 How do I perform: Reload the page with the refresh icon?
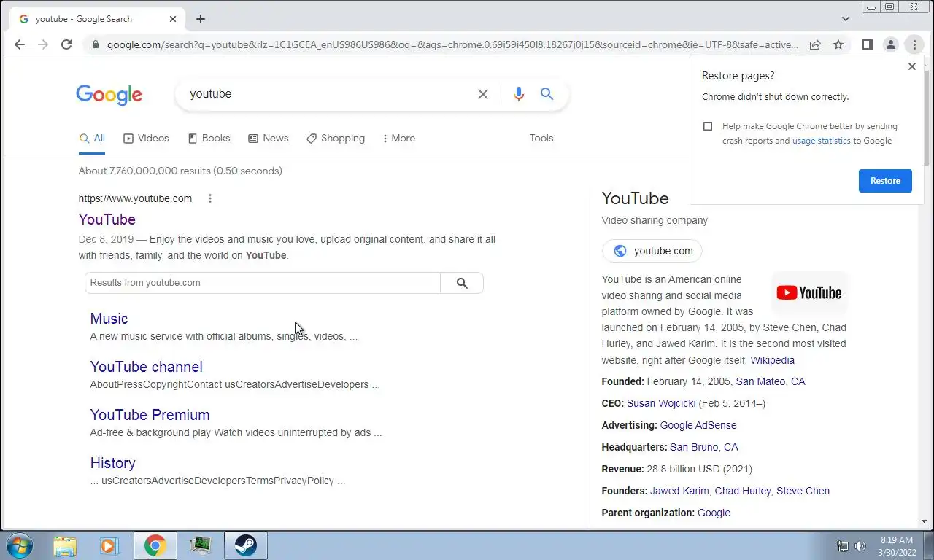point(66,44)
